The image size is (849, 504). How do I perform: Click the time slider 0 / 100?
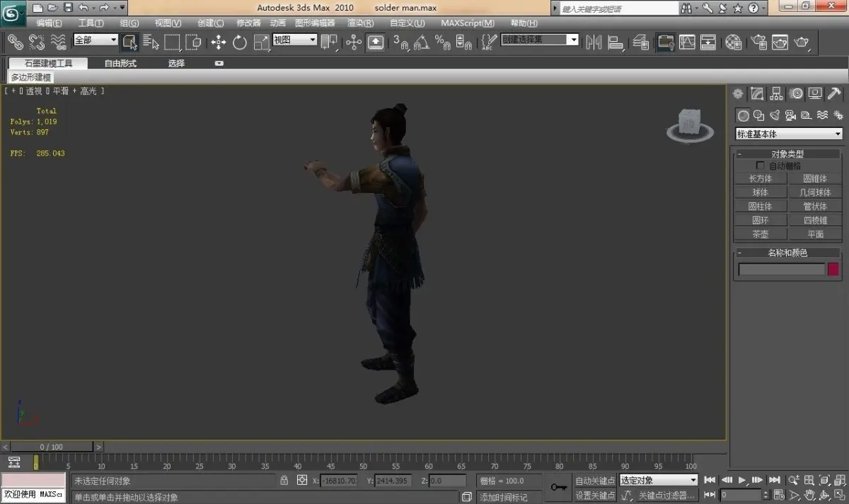tap(52, 447)
